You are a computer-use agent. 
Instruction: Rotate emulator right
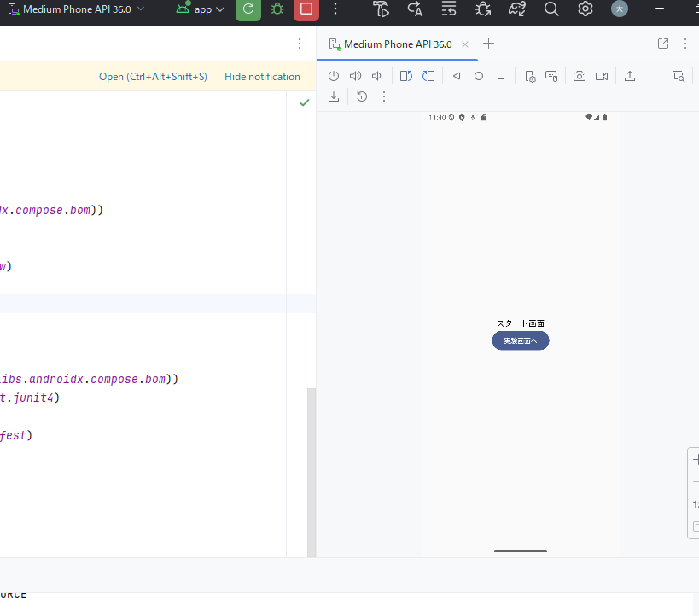tap(428, 76)
